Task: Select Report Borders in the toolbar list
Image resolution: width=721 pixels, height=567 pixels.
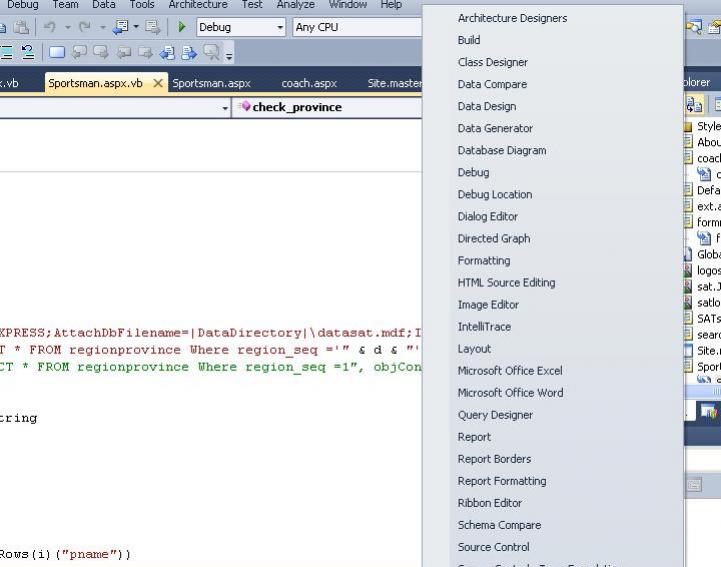Action: 494,459
